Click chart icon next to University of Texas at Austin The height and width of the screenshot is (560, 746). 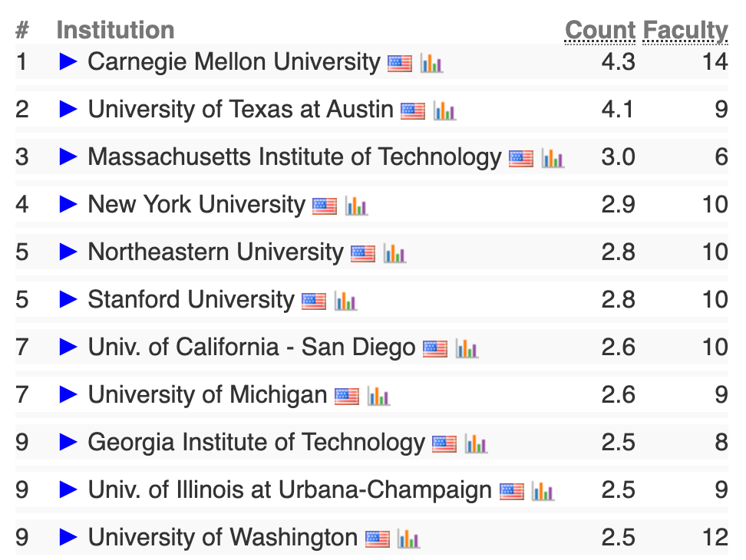[444, 110]
